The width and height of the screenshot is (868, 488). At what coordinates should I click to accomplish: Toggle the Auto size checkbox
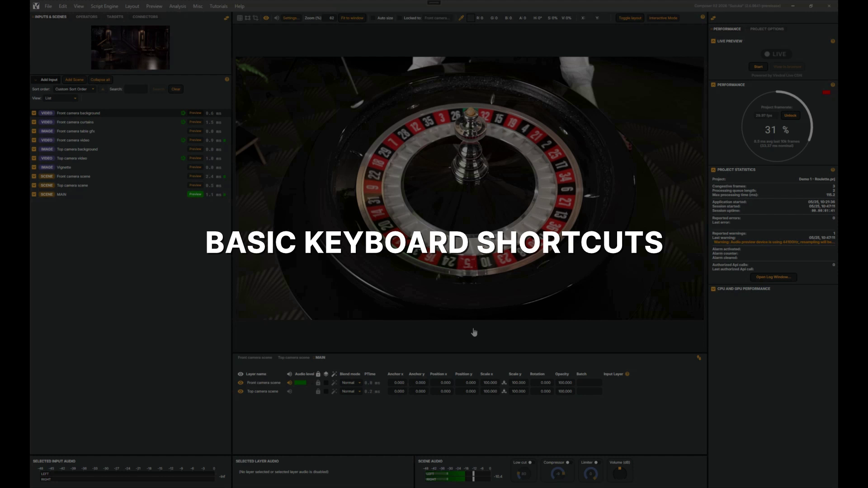click(x=373, y=18)
